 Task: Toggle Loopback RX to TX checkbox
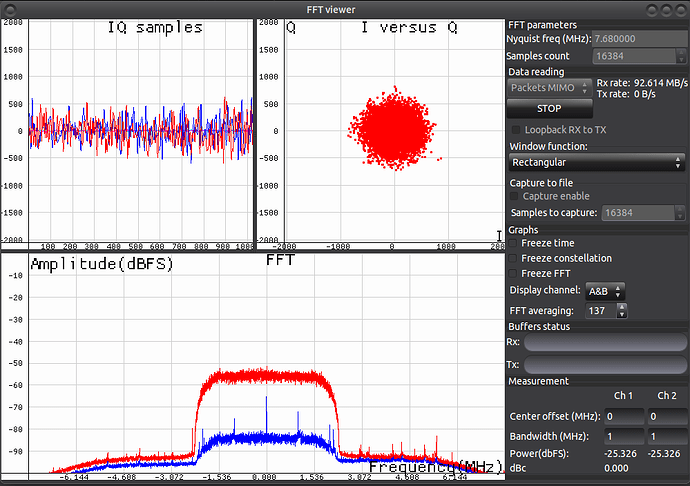(516, 130)
